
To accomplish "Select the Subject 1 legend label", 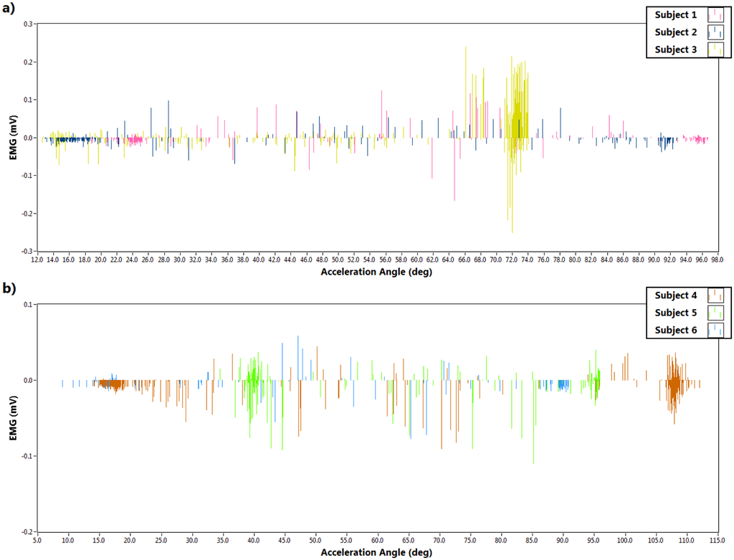I will 676,15.
